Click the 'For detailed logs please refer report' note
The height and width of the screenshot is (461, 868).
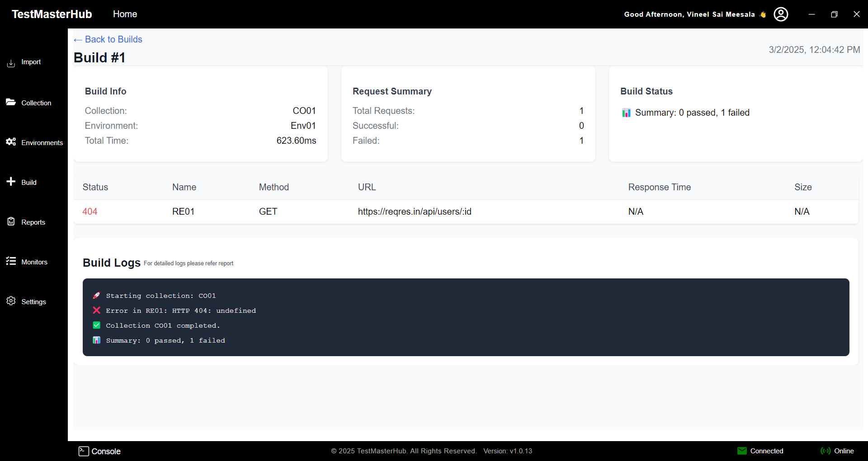pyautogui.click(x=189, y=263)
